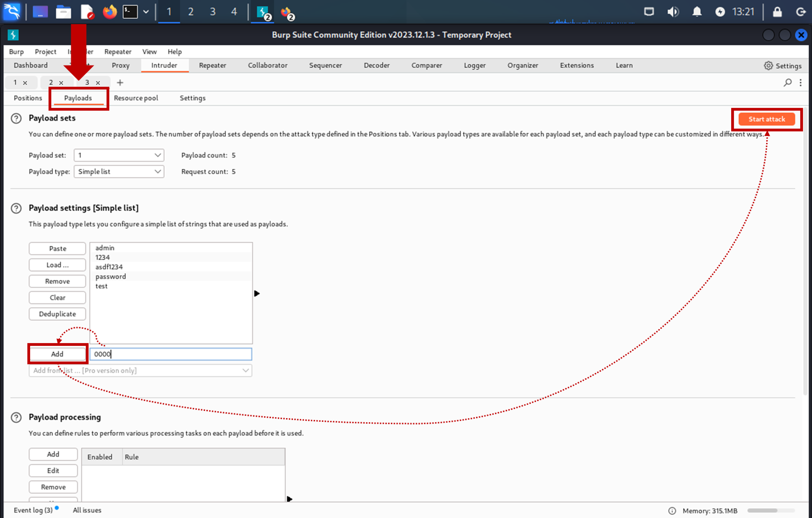Screen dimensions: 812x518
Task: Open the Help menu
Action: [175, 52]
